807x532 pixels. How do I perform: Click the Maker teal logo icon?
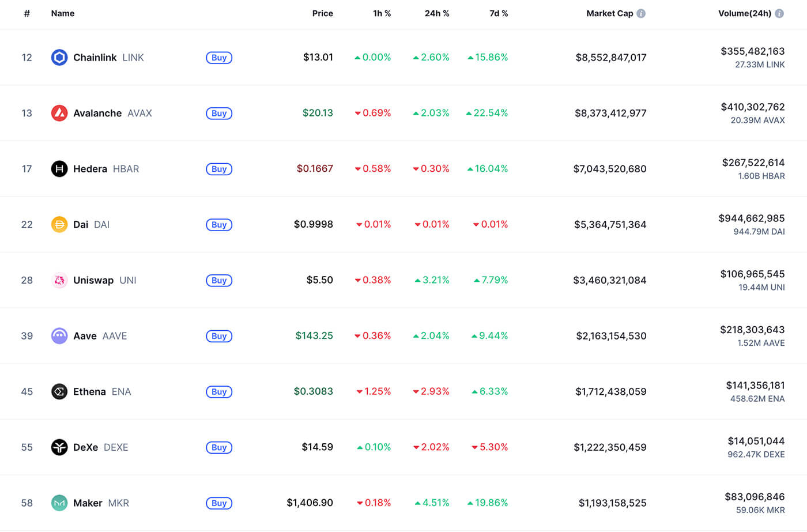(x=59, y=503)
